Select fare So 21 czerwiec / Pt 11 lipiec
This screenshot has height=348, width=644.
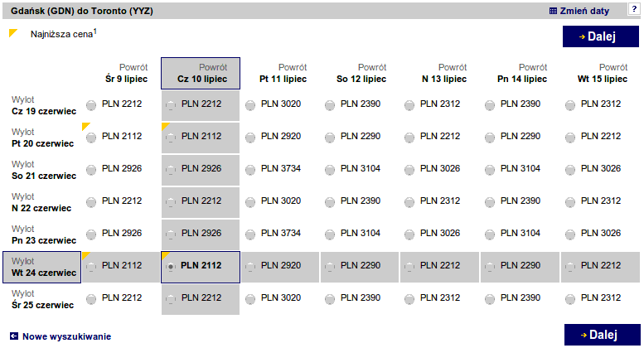coord(250,170)
